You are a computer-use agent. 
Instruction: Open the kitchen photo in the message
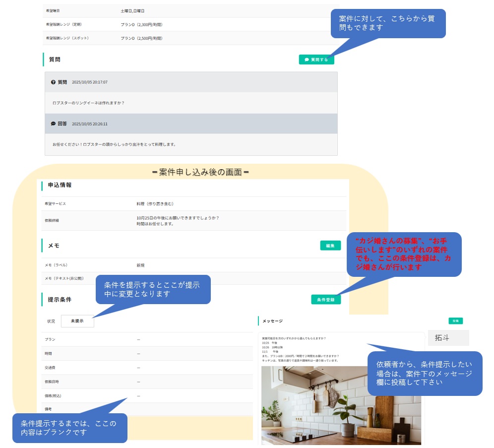[341, 405]
